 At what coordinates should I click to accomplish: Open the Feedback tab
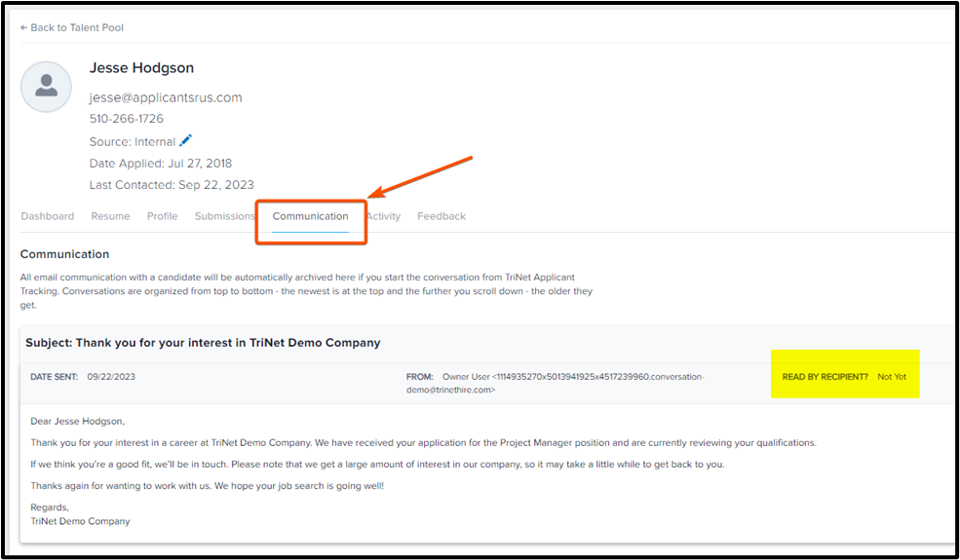(442, 216)
